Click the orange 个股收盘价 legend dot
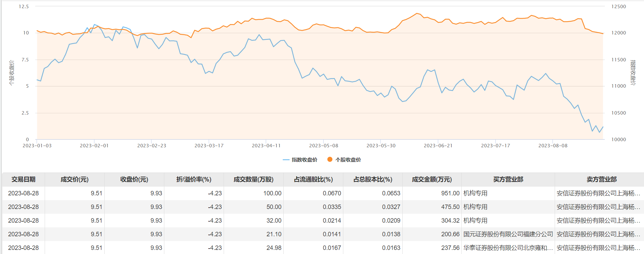This screenshot has height=254, width=644. pos(330,159)
